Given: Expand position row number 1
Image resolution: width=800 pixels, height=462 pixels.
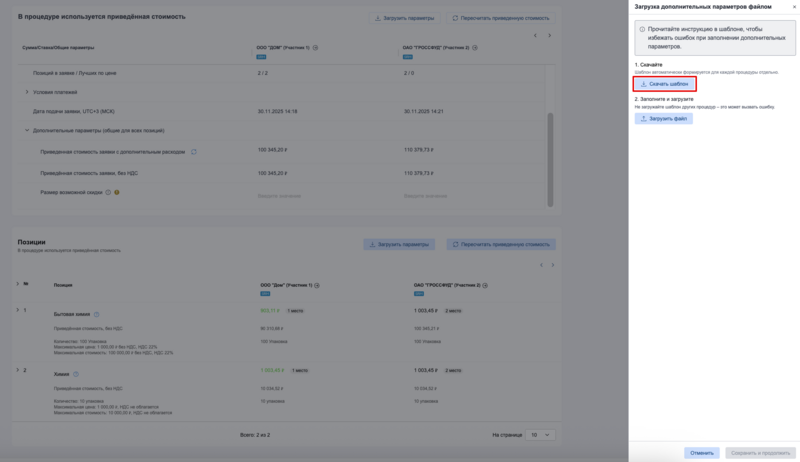Looking at the screenshot, I should [18, 310].
